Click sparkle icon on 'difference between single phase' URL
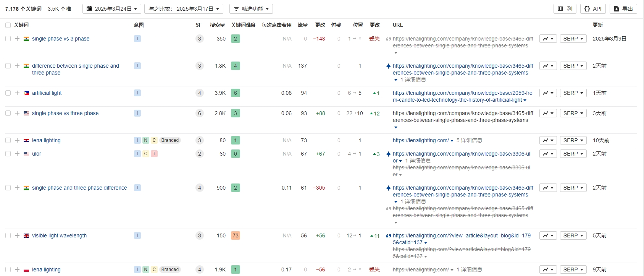 (389, 66)
